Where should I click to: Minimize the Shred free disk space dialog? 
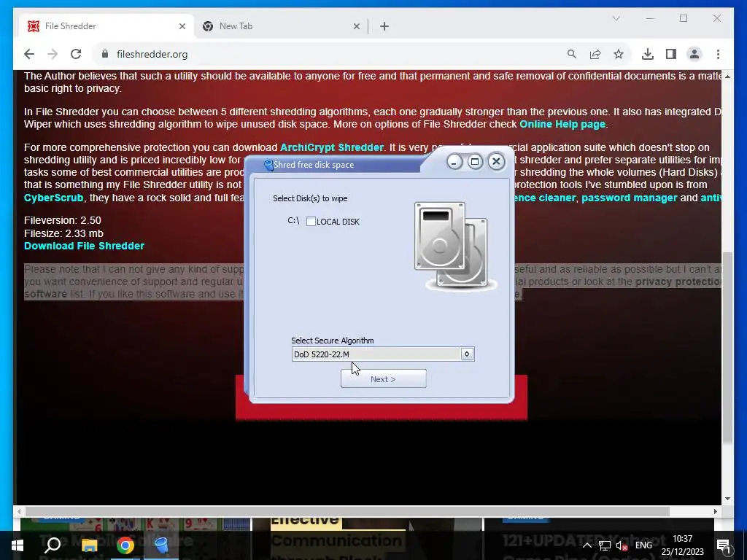coord(454,162)
